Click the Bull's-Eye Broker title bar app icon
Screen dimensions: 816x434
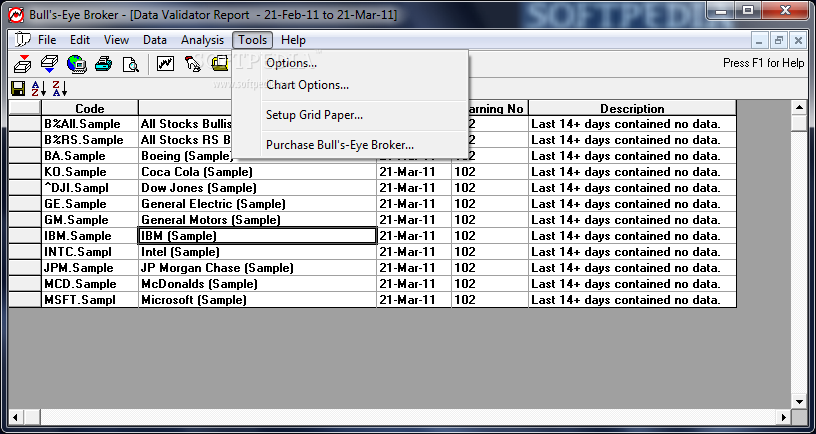(x=15, y=15)
